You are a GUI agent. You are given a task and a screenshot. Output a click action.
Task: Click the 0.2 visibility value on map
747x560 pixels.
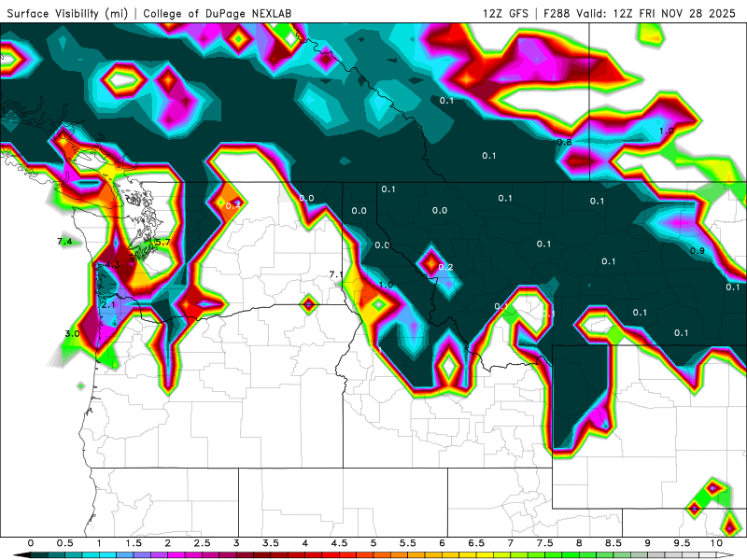pos(445,267)
